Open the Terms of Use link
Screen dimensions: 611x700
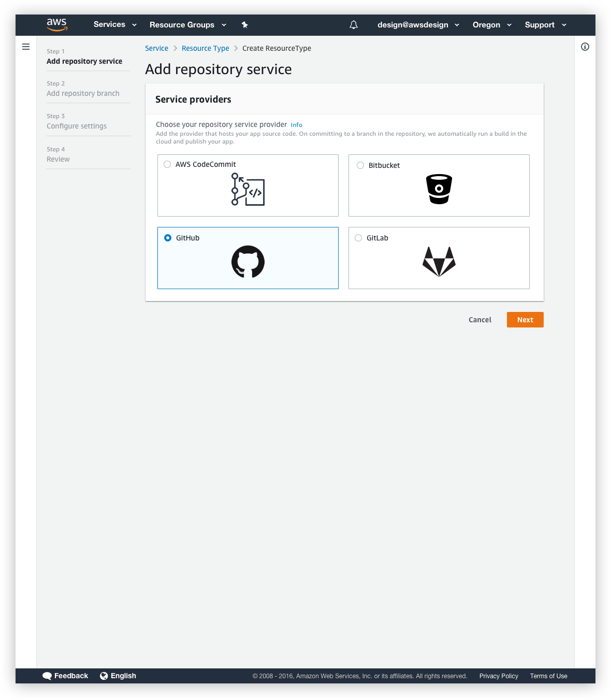coord(549,676)
